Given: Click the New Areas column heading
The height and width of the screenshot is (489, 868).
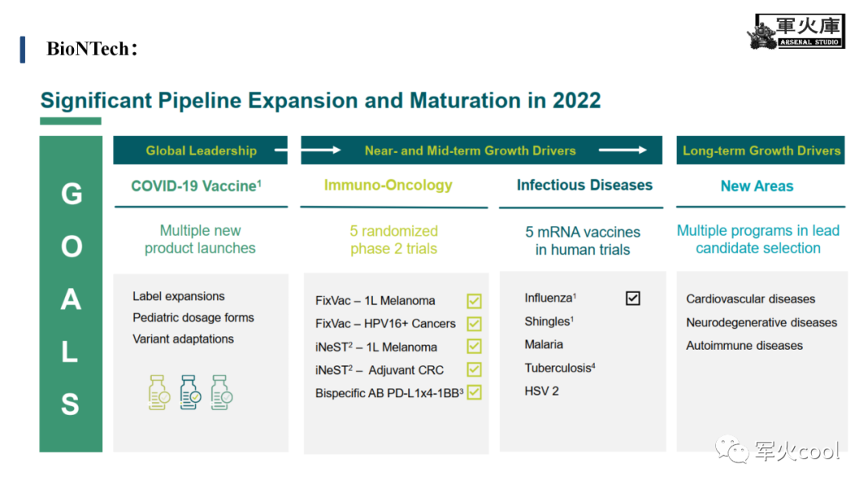Looking at the screenshot, I should click(x=757, y=186).
